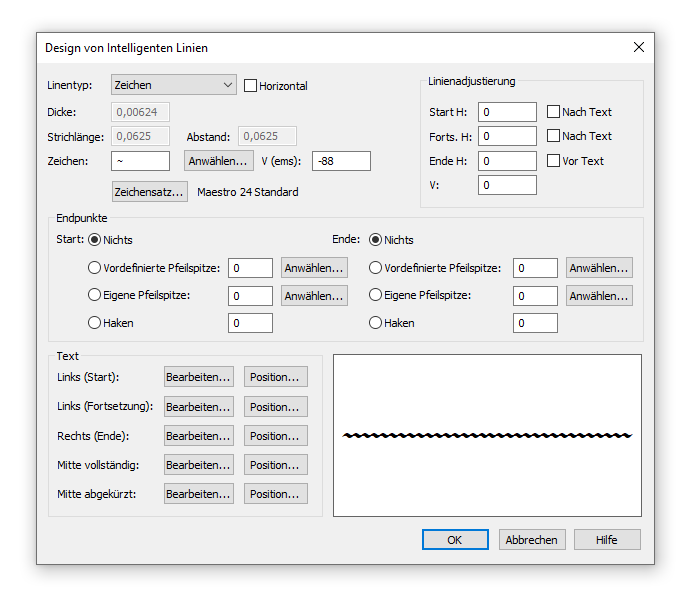
Task: Click Ende Vordefinierte Pfeilspitze number field
Action: point(535,268)
